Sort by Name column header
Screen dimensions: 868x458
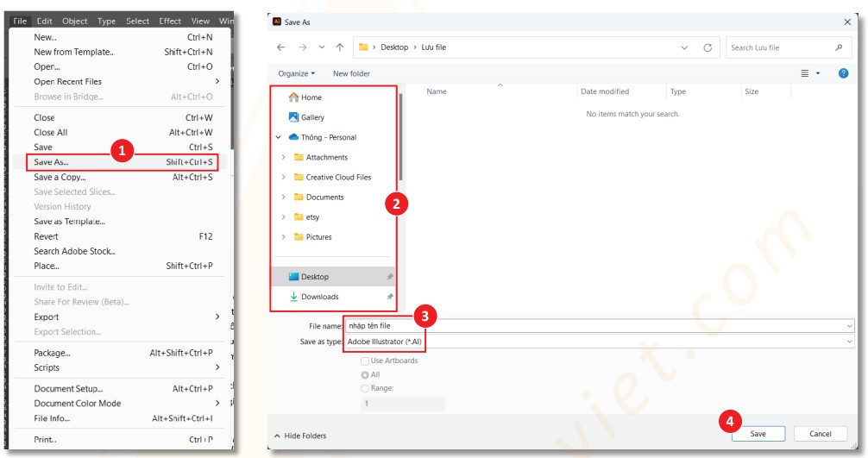(437, 91)
